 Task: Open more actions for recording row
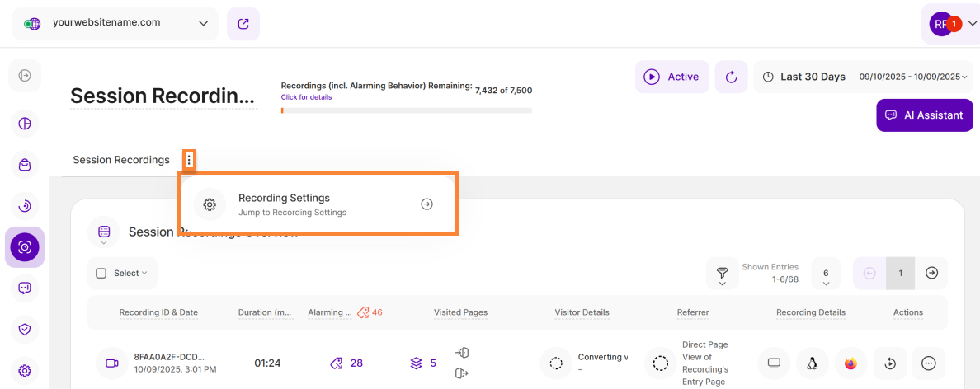point(929,363)
